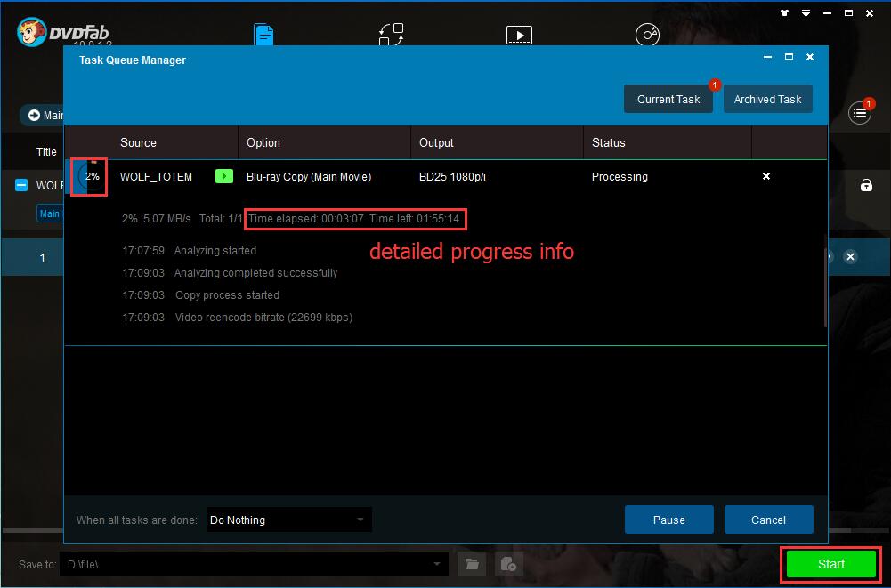Click the Time elapsed 00:03:07 text
Screen dimensions: 891x588
point(305,219)
